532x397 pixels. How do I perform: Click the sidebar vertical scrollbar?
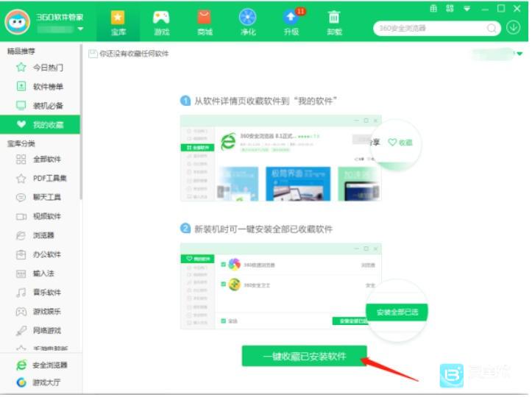tap(81, 122)
